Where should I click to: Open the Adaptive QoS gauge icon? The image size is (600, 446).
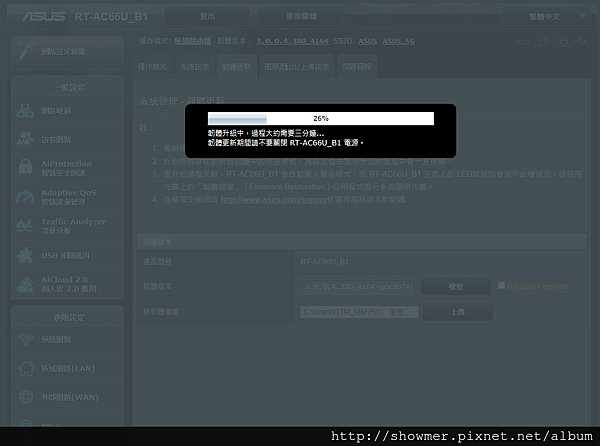click(25, 197)
